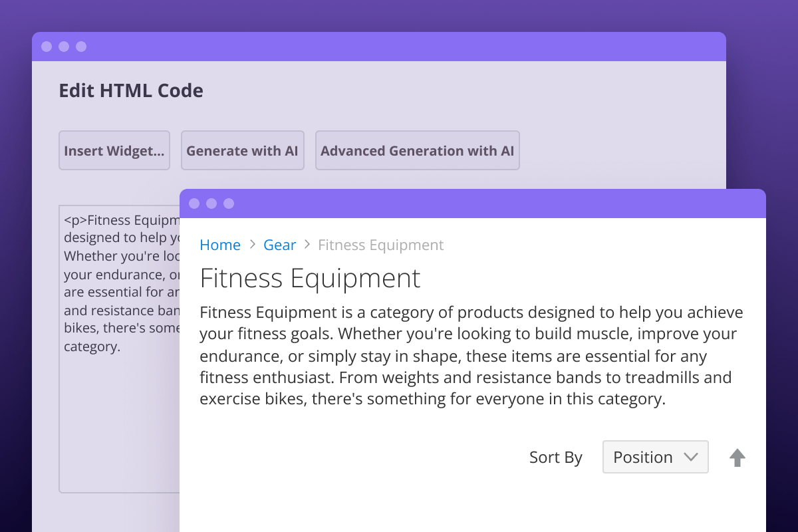Click the large Fitness Equipment page heading
Screen dimensions: 798x532
pyautogui.click(x=310, y=277)
